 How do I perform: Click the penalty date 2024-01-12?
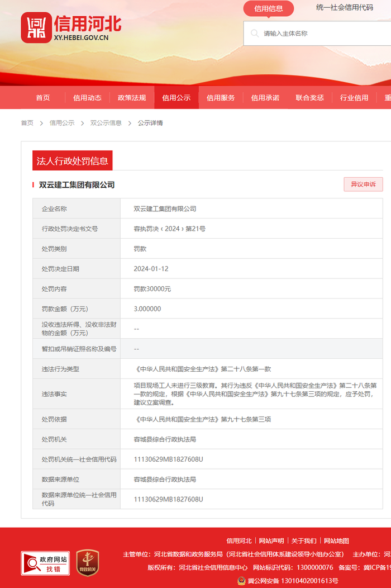[x=151, y=269]
